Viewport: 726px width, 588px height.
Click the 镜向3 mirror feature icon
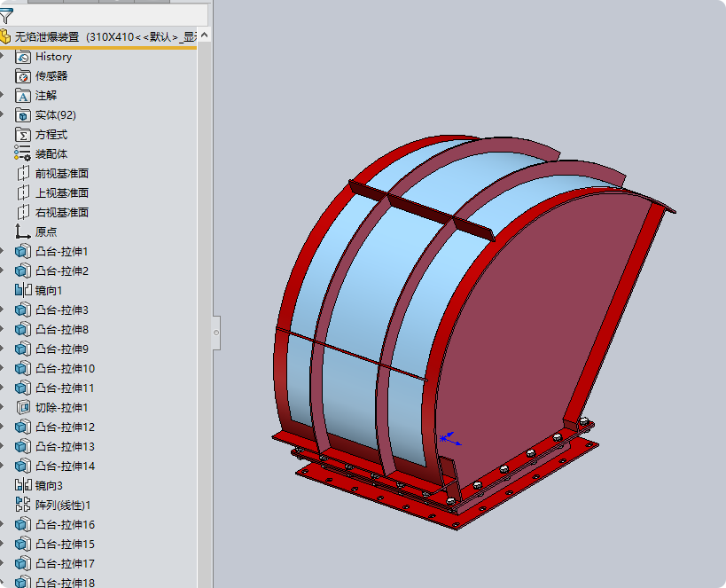(23, 486)
